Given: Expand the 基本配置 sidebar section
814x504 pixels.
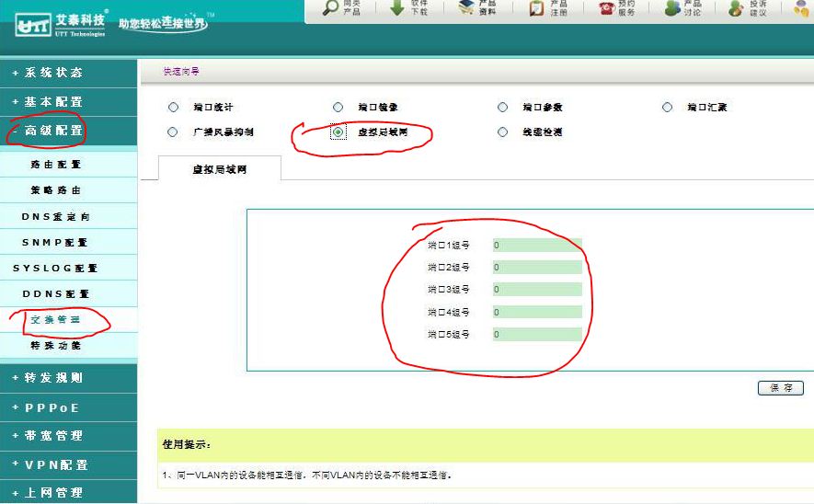Looking at the screenshot, I should point(69,102).
